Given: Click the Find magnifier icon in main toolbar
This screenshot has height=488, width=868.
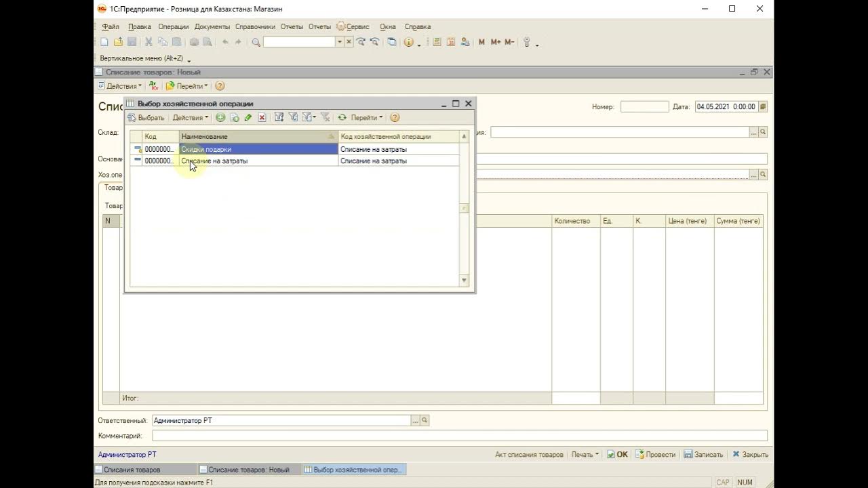Looking at the screenshot, I should click(x=256, y=42).
